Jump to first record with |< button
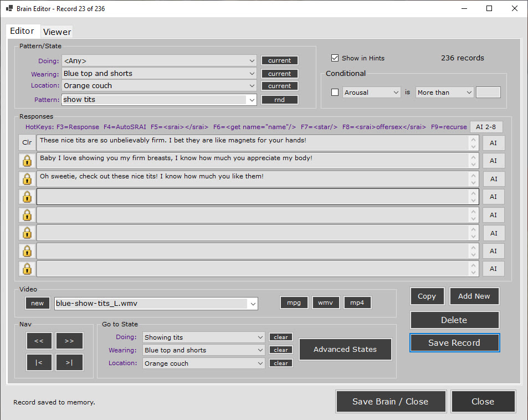 click(x=39, y=362)
